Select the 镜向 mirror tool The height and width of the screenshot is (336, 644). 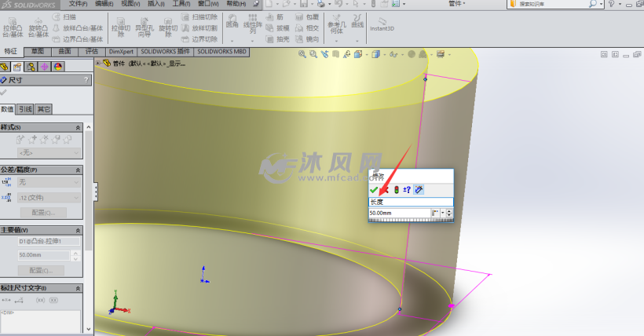point(307,39)
